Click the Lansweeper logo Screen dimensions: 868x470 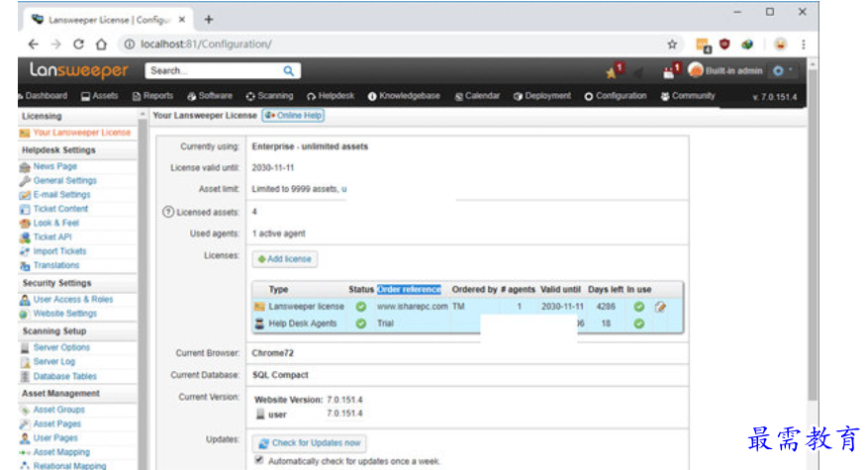78,71
